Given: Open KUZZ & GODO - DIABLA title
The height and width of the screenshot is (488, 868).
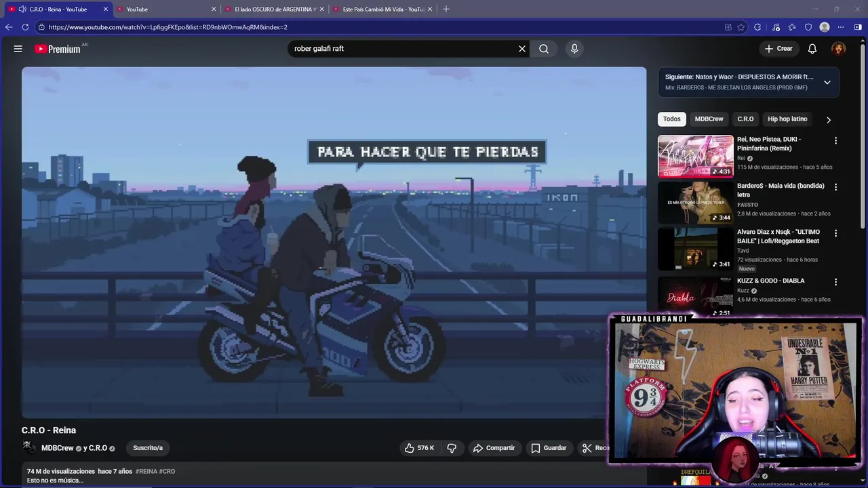Looking at the screenshot, I should [771, 281].
